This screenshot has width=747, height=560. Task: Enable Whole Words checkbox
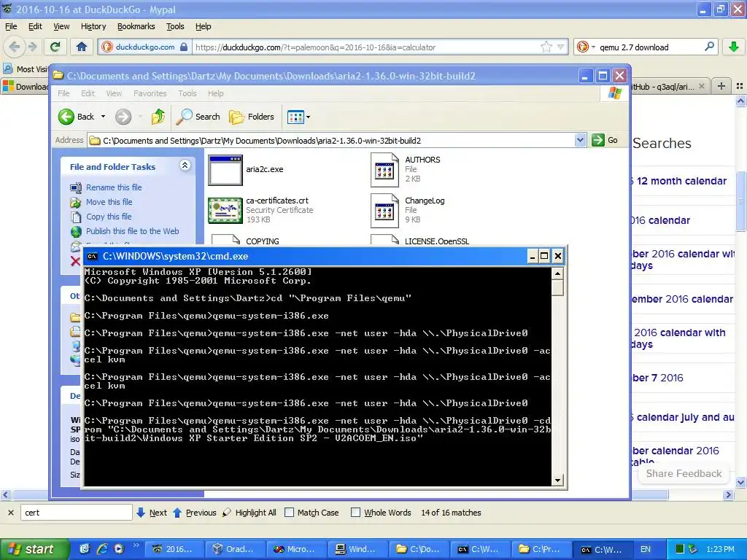pos(355,513)
